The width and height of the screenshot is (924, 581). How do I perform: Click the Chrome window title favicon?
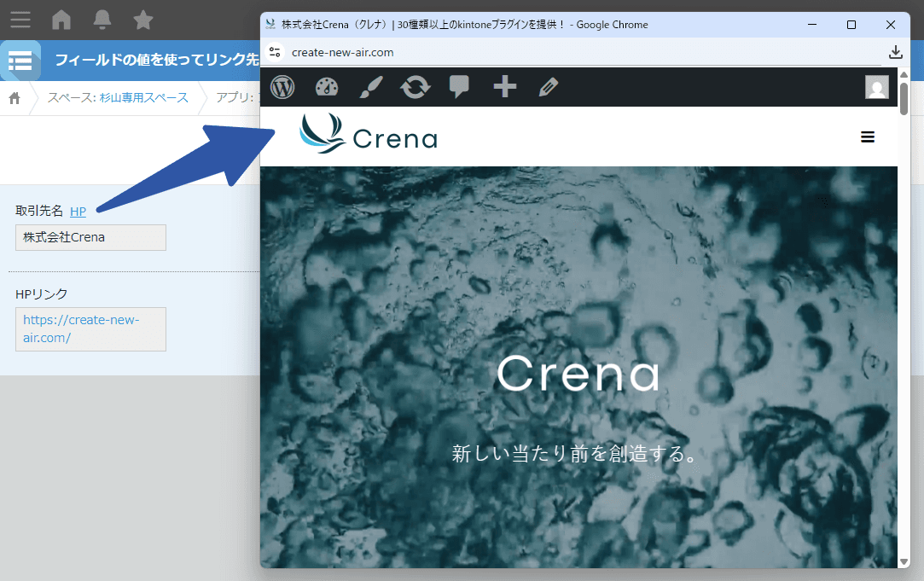point(270,24)
